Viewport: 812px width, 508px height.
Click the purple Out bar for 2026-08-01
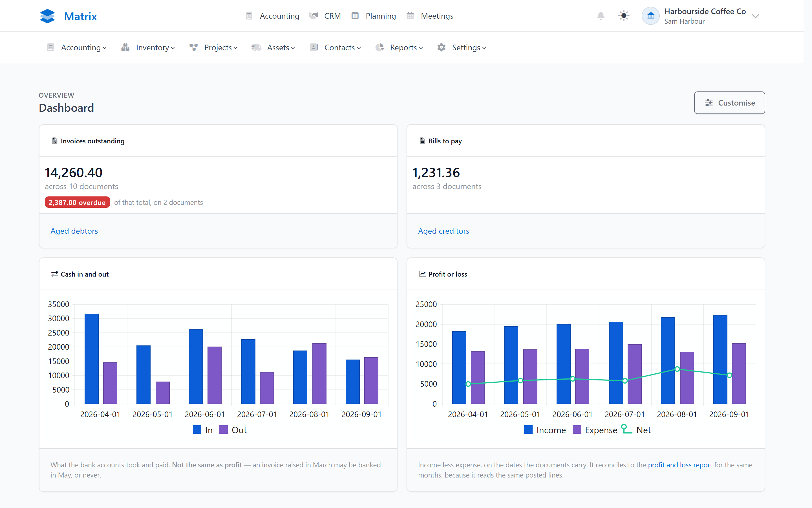point(319,374)
